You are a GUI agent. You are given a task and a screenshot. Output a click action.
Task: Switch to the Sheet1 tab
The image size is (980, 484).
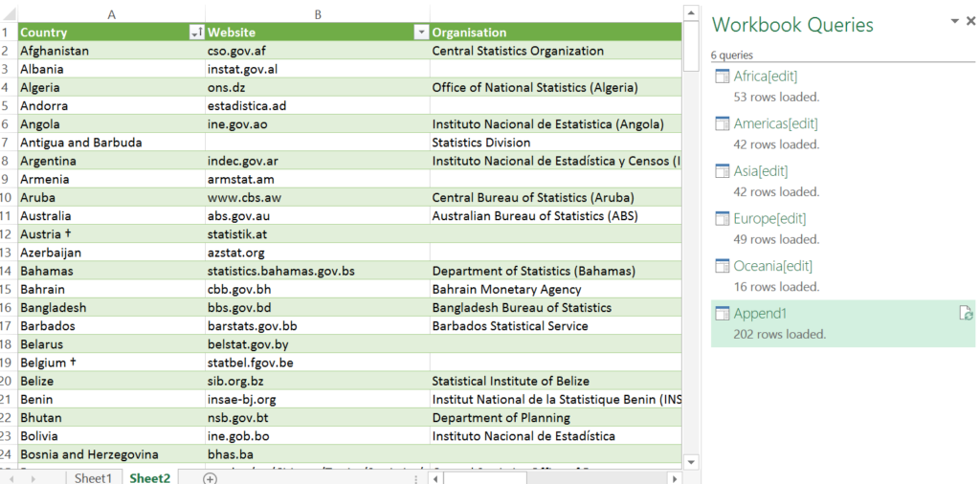[x=93, y=477]
